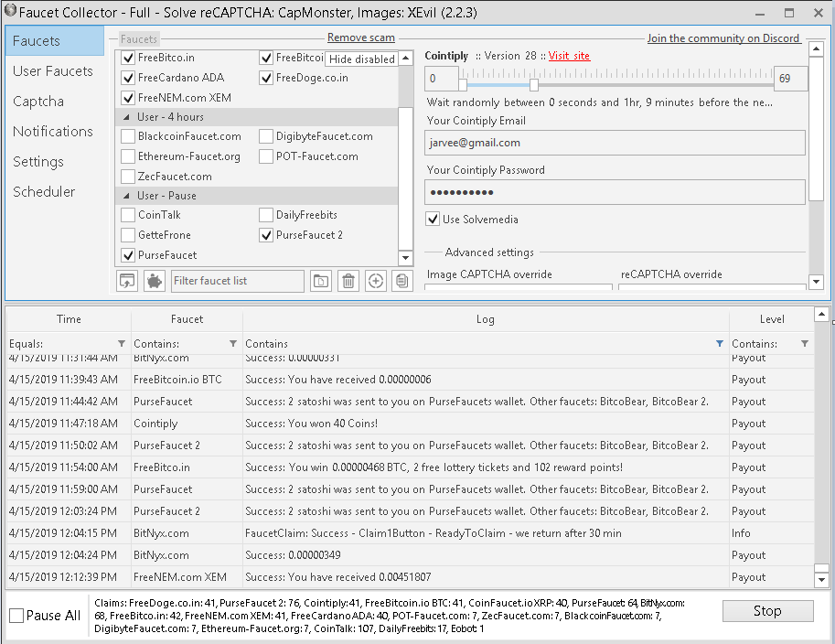
Task: Open the User Faucets tab
Action: coord(55,70)
